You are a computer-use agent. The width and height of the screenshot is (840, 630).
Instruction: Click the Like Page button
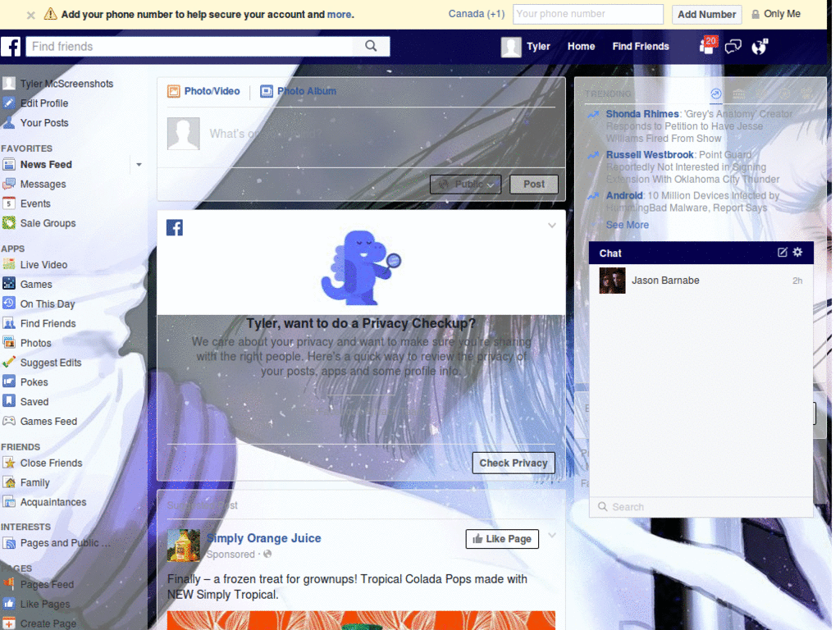(503, 539)
